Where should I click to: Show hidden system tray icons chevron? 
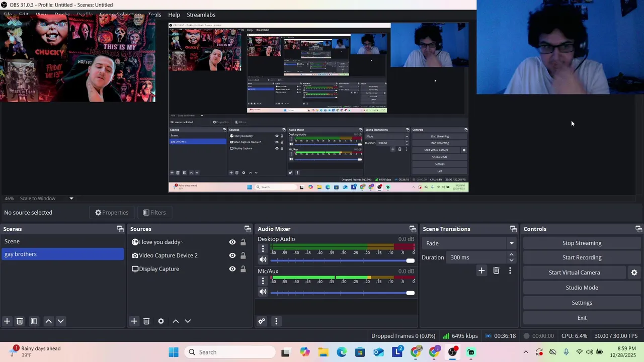click(526, 352)
